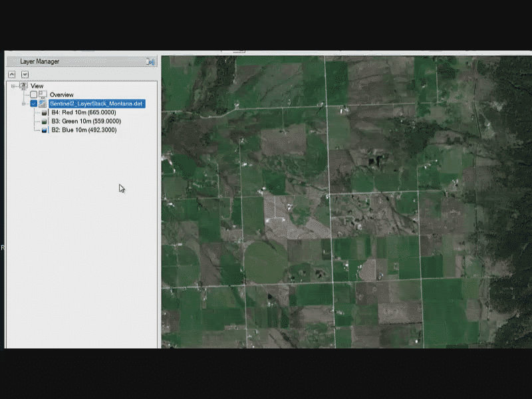Viewport: 532px width, 399px height.
Task: Uncheck the Sentinel2_LayerStack_Montana.dat layer checkbox
Action: click(x=33, y=104)
